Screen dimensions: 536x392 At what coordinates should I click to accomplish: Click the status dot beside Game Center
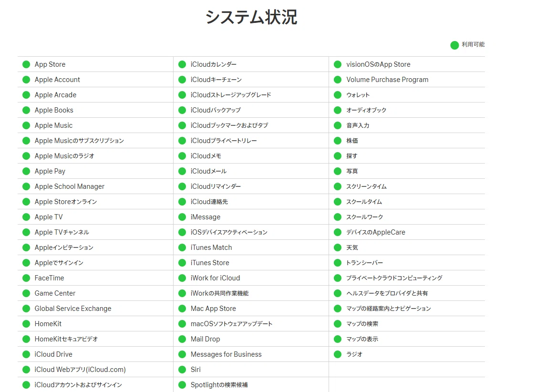(x=26, y=293)
